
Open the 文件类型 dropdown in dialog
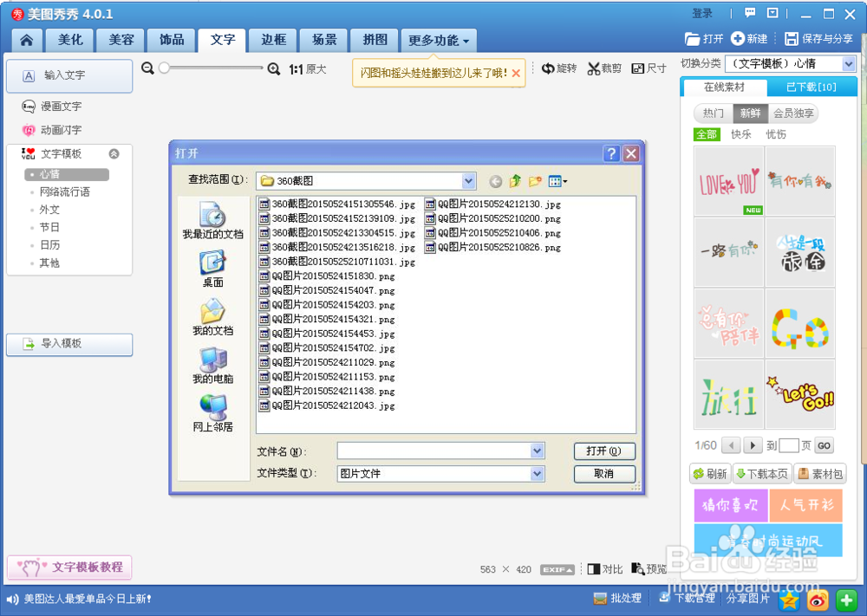click(536, 474)
